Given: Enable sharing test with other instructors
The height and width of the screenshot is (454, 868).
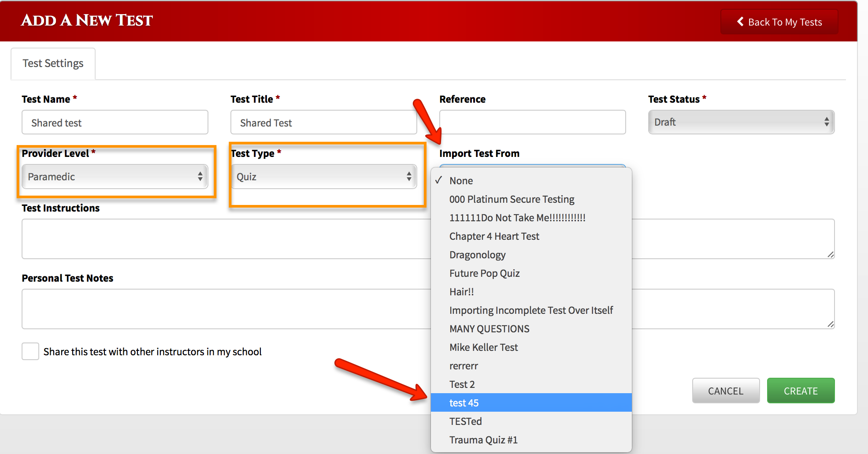Looking at the screenshot, I should click(x=30, y=351).
